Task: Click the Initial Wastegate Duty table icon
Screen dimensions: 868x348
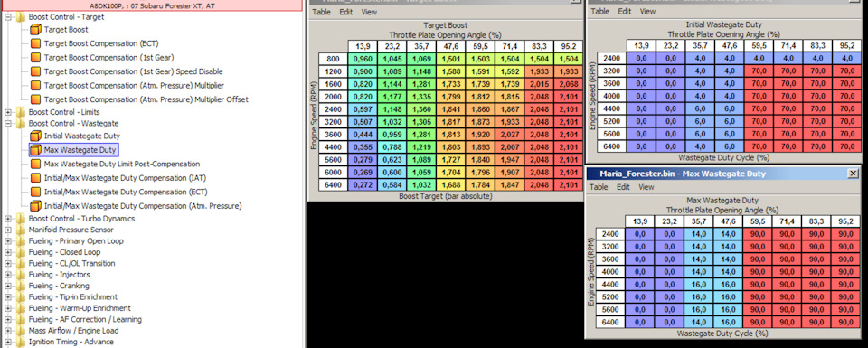Action: point(35,136)
